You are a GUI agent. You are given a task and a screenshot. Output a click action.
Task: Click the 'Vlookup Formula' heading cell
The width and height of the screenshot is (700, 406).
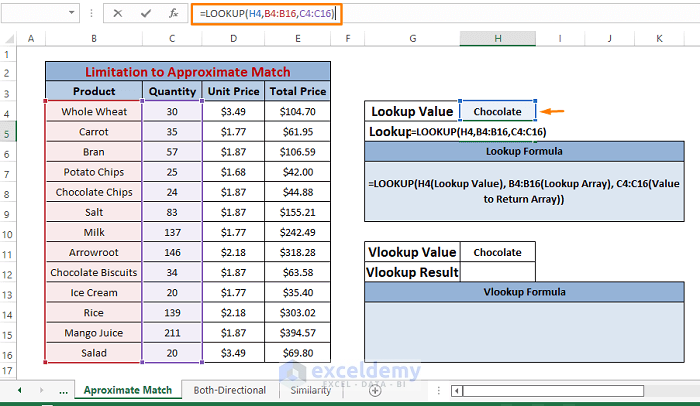(x=524, y=292)
